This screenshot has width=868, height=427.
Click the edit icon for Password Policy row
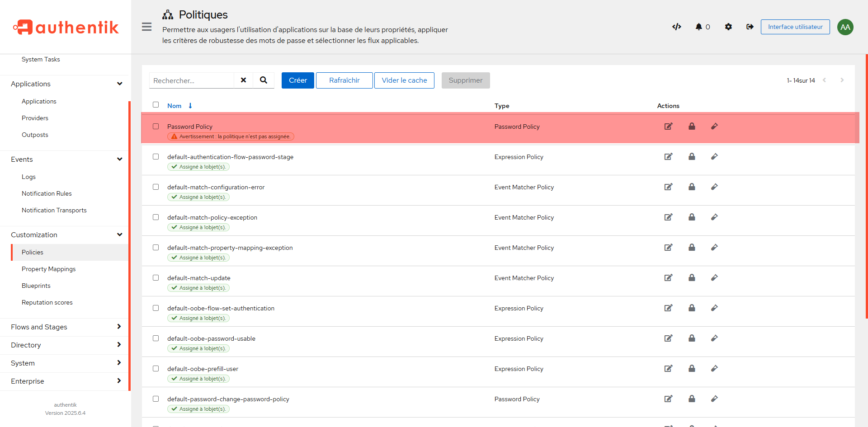(x=668, y=127)
